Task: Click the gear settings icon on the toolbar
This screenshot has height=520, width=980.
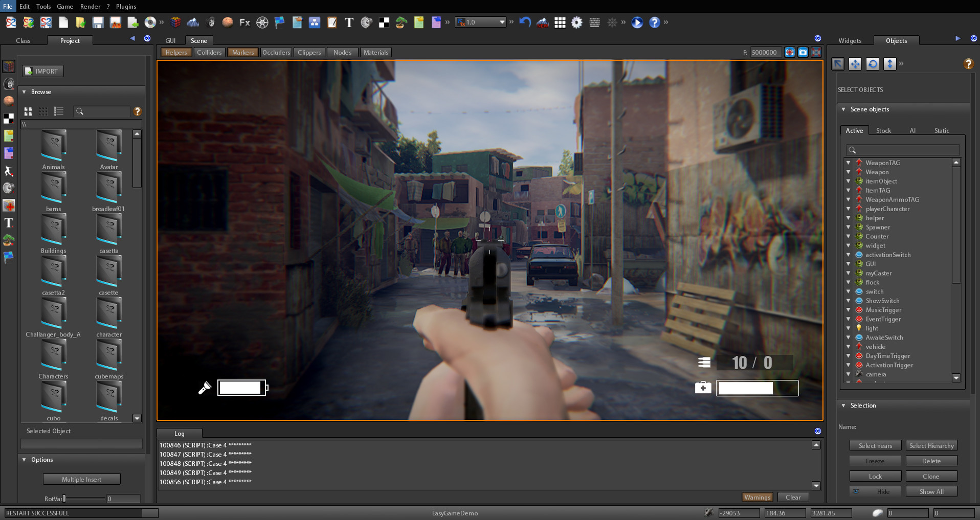Action: 577,22
